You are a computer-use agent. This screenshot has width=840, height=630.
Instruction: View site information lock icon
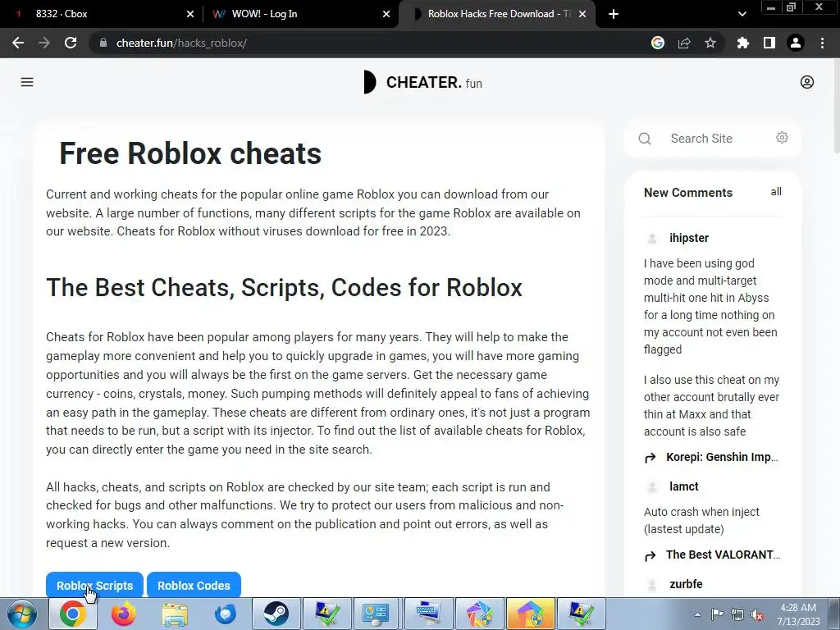[x=103, y=43]
